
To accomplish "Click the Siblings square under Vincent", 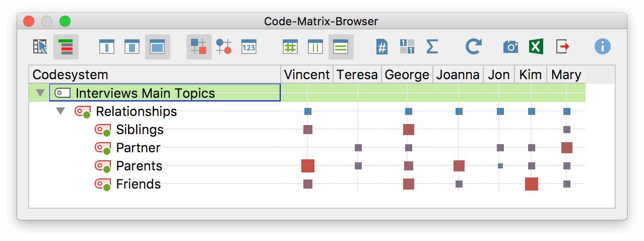I will (x=308, y=130).
